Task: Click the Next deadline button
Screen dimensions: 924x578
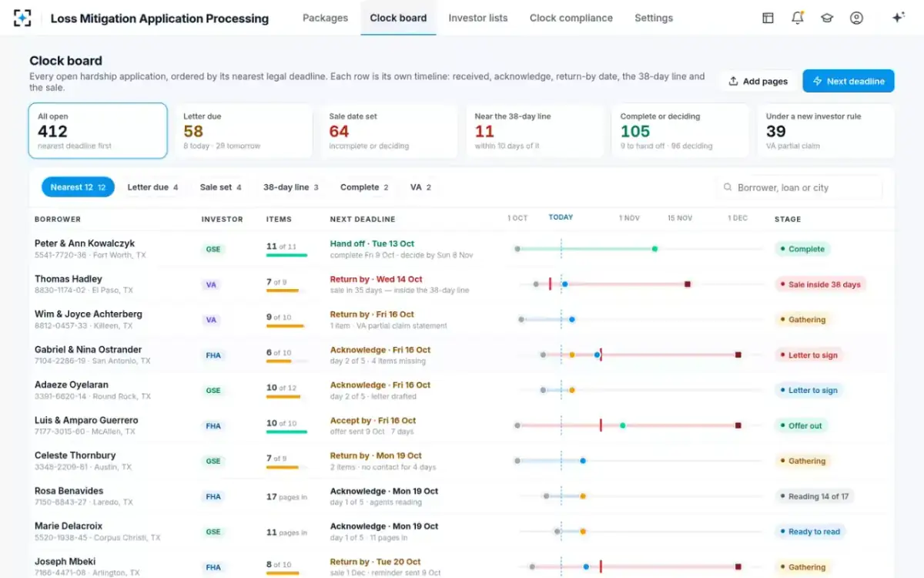Action: coord(849,81)
